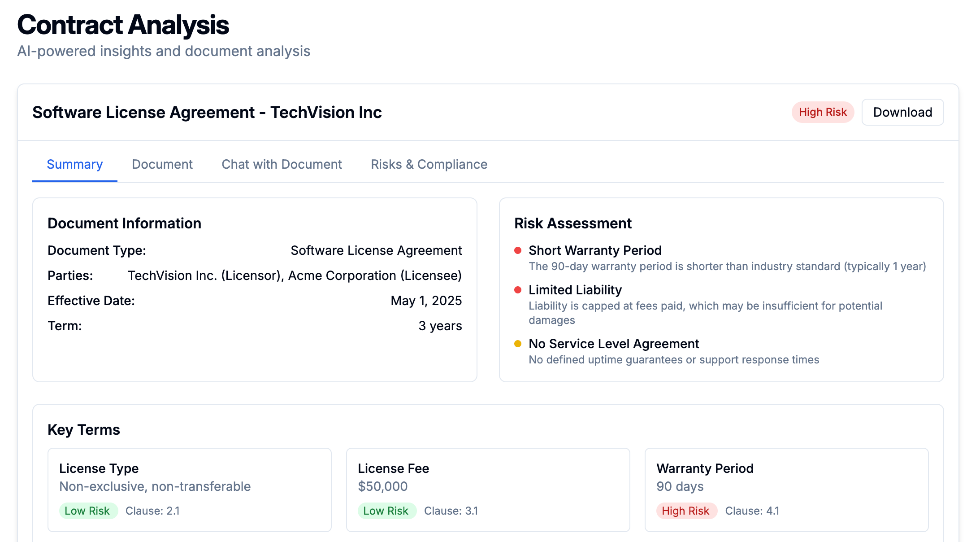This screenshot has width=980, height=542.
Task: Click the High Risk badge in the header
Action: click(823, 112)
